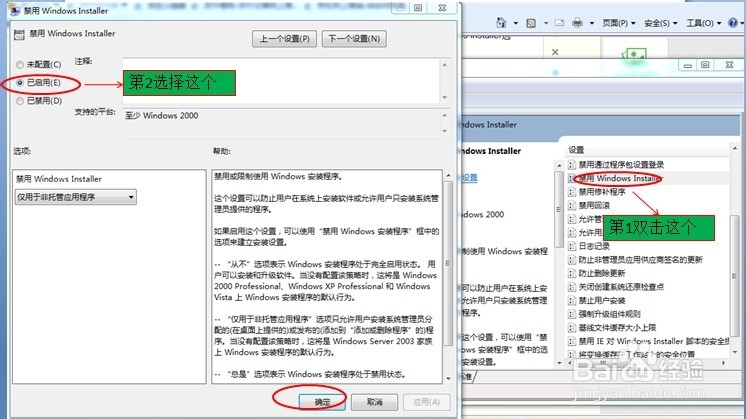Click the policy icon beside 禁用回滚
This screenshot has height=419, width=746.
coord(572,206)
